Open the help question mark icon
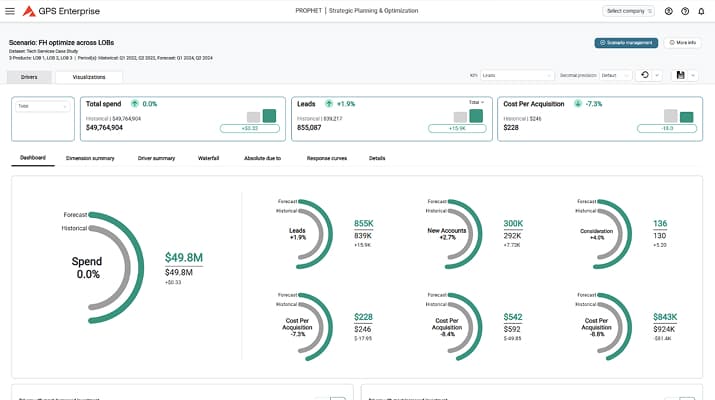 [x=685, y=11]
